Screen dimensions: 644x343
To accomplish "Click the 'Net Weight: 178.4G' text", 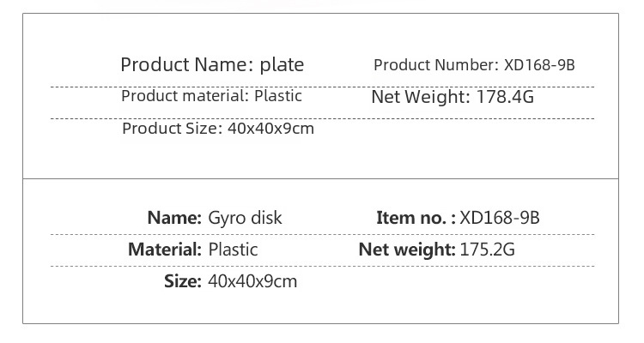I will [453, 97].
